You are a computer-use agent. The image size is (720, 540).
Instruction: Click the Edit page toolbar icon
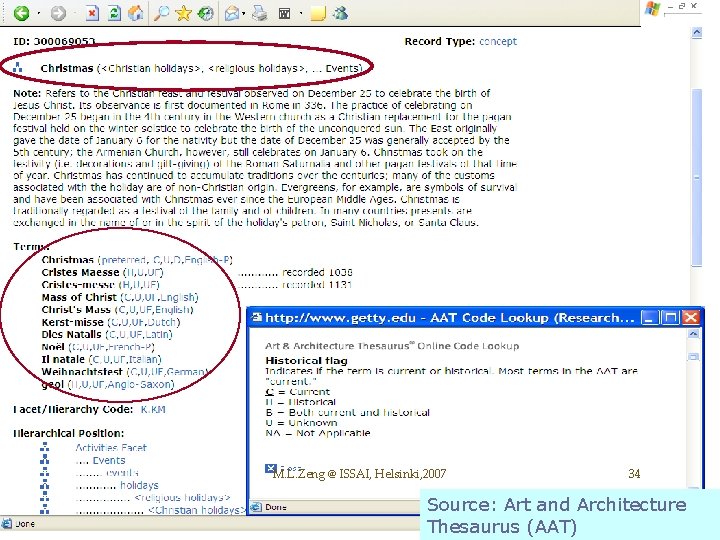pyautogui.click(x=285, y=13)
